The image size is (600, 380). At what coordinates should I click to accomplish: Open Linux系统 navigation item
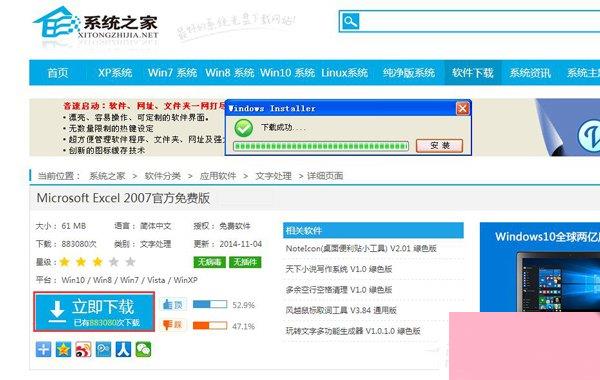344,73
